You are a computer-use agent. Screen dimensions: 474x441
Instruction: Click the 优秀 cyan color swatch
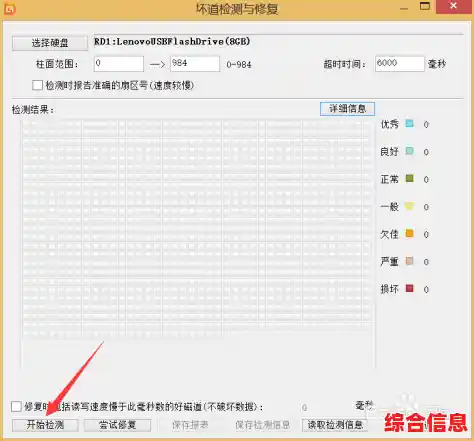410,124
